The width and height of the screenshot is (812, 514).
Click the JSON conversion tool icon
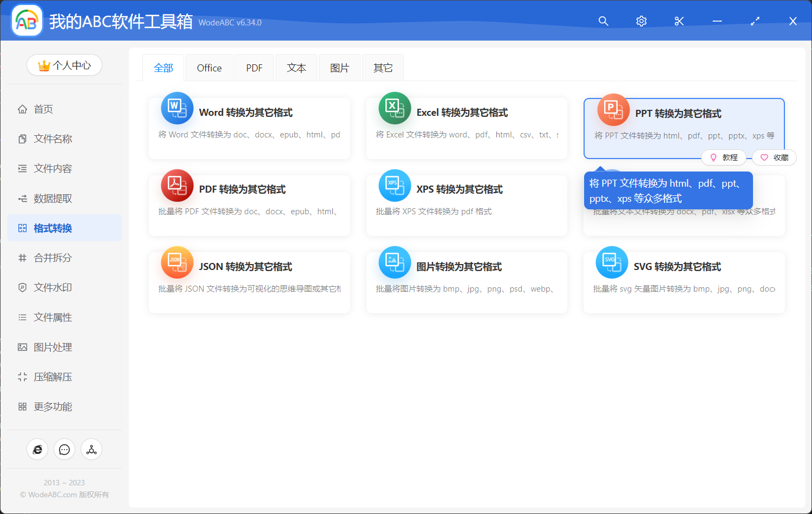click(x=177, y=262)
